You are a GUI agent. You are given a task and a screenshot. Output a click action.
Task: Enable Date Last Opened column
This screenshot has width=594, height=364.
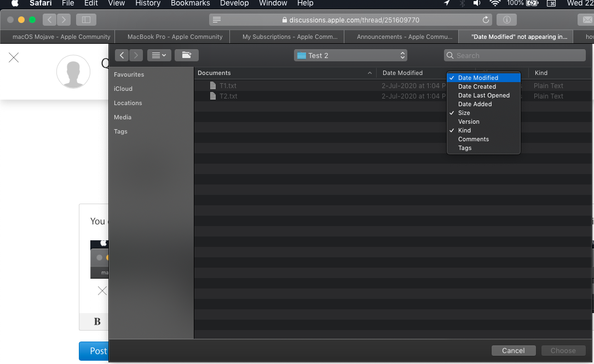click(484, 95)
